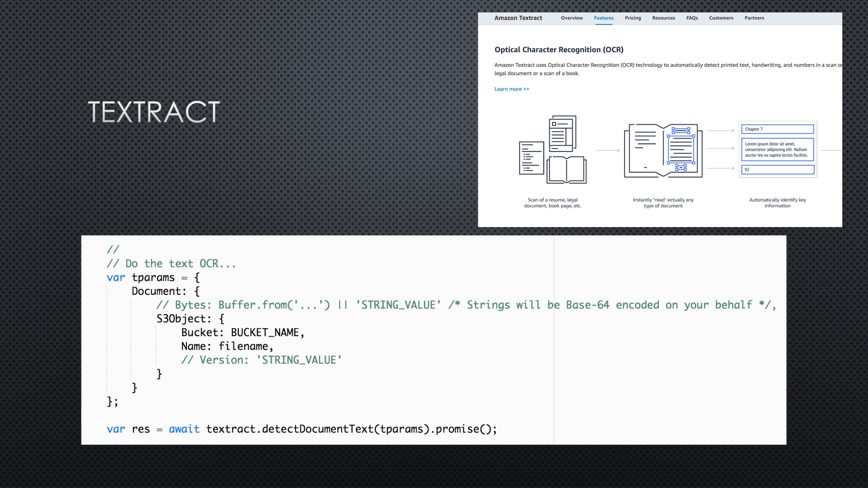Viewport: 868px width, 488px height.
Task: Open the Pricing tab
Action: coord(633,18)
